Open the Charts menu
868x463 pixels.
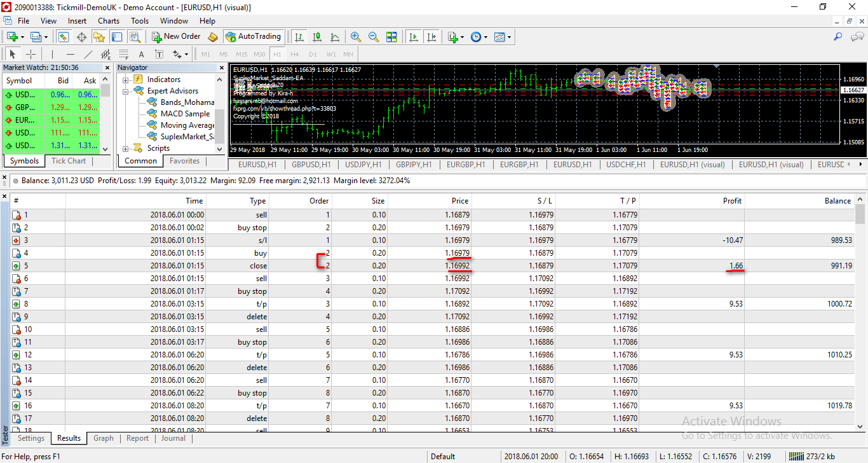click(x=109, y=21)
